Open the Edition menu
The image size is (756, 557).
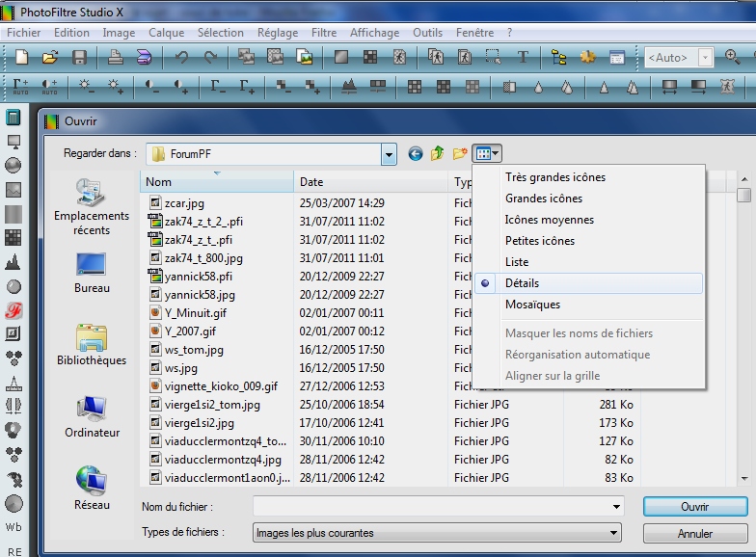(x=71, y=33)
